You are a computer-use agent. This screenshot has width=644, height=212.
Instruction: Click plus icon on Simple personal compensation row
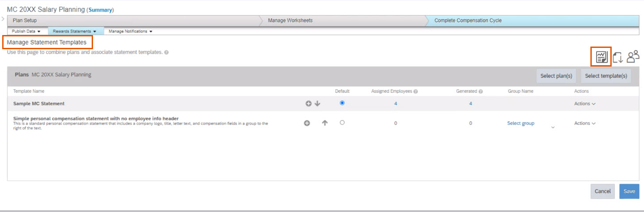306,123
